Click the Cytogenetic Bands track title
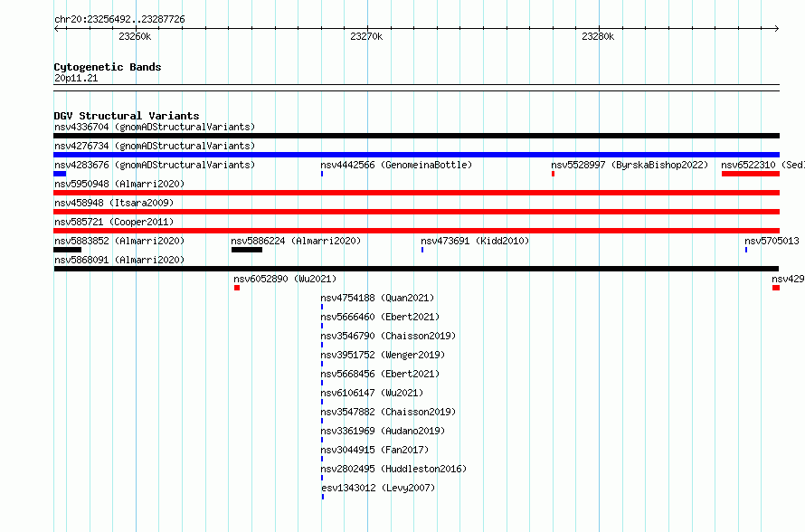Screen dimensions: 805x532 point(108,67)
